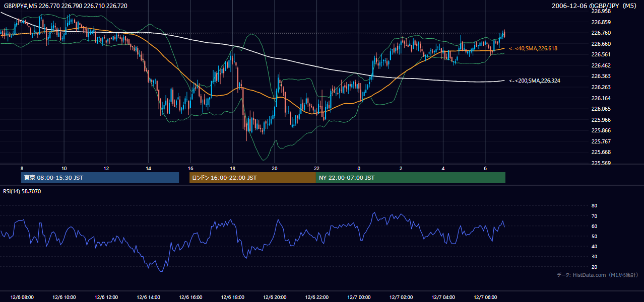This screenshot has width=644, height=302.
Task: Click price axis label 226.462
Action: point(601,65)
